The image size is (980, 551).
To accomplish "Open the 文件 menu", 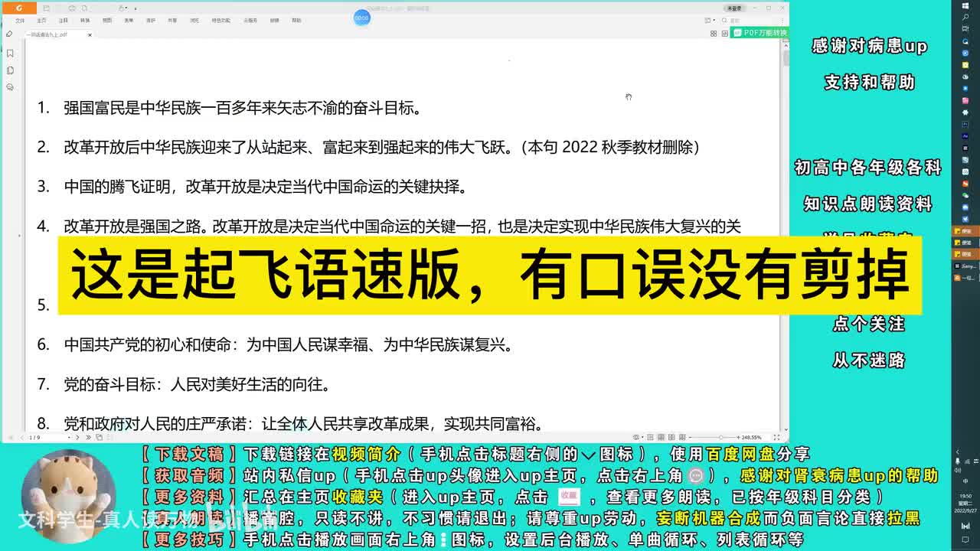I will pyautogui.click(x=21, y=21).
